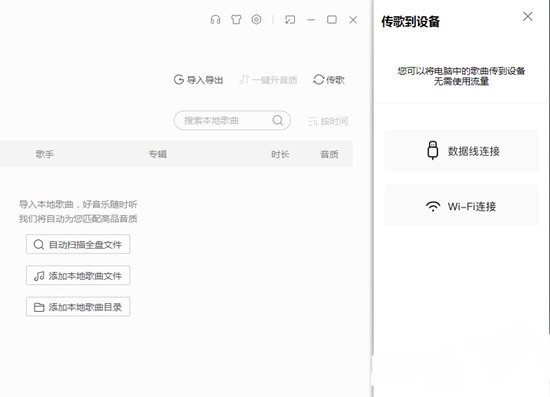
Task: Open settings hexagon icon
Action: click(x=256, y=19)
